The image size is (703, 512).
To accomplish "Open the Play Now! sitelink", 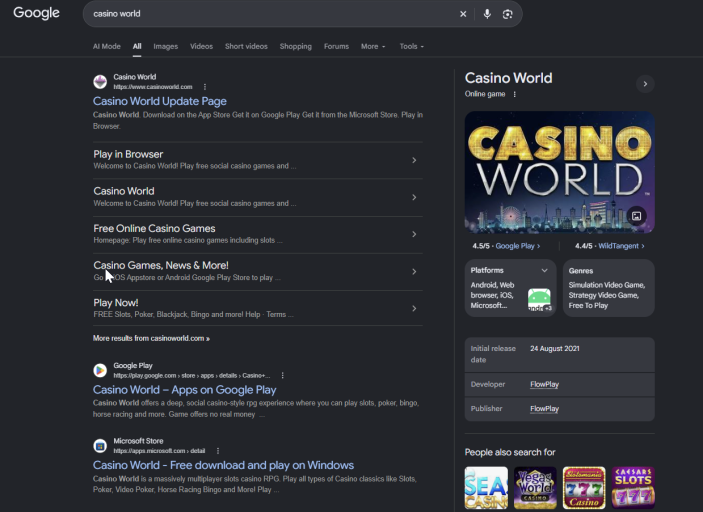I will pos(116,303).
